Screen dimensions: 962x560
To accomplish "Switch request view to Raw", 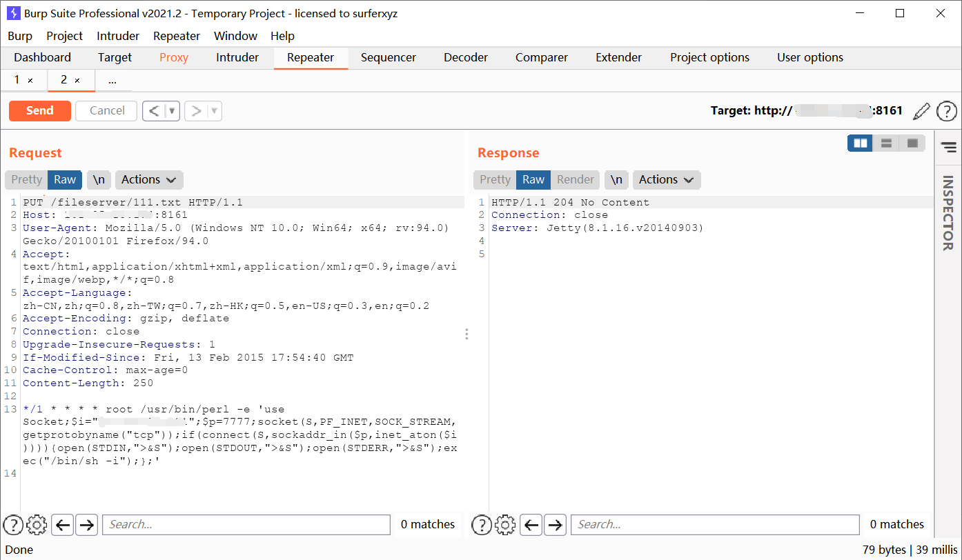I will tap(65, 180).
